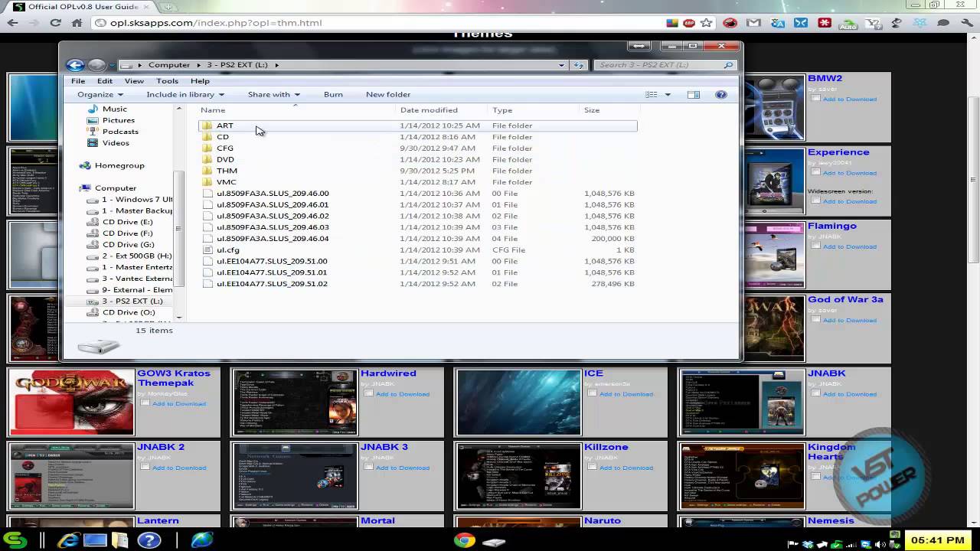Click the browser back arrow
The width and height of the screenshot is (980, 551).
click(x=12, y=23)
